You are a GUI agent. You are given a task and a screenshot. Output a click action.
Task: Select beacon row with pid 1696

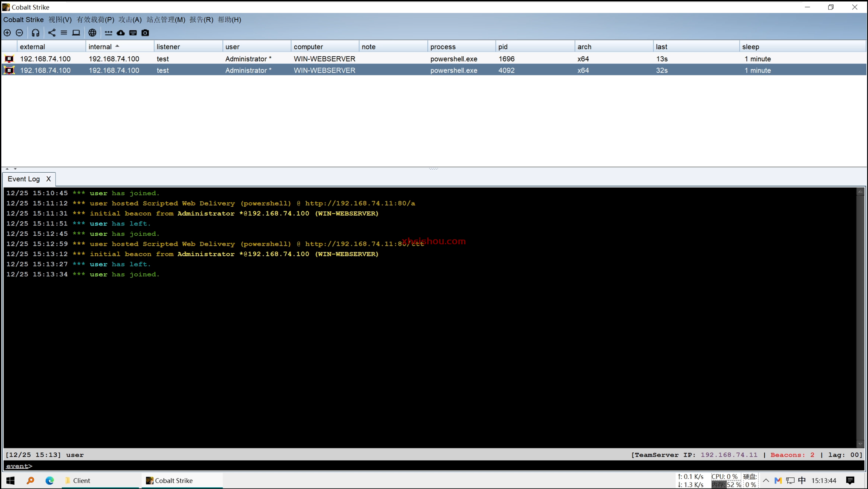(434, 59)
